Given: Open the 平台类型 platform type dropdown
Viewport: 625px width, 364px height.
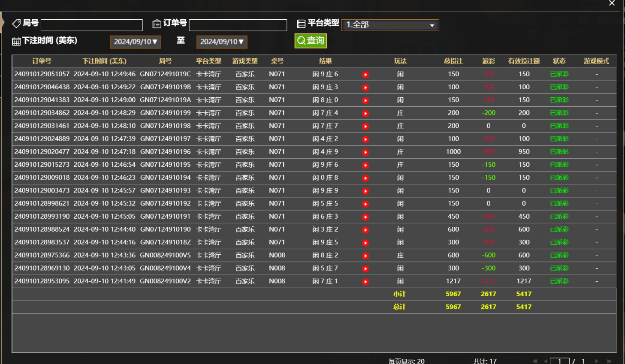Looking at the screenshot, I should 389,25.
